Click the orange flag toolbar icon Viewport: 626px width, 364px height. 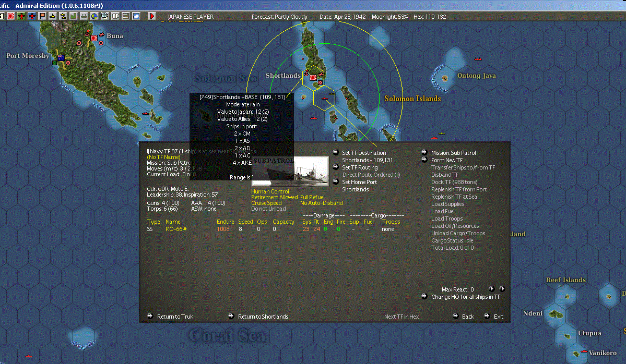pyautogui.click(x=42, y=16)
